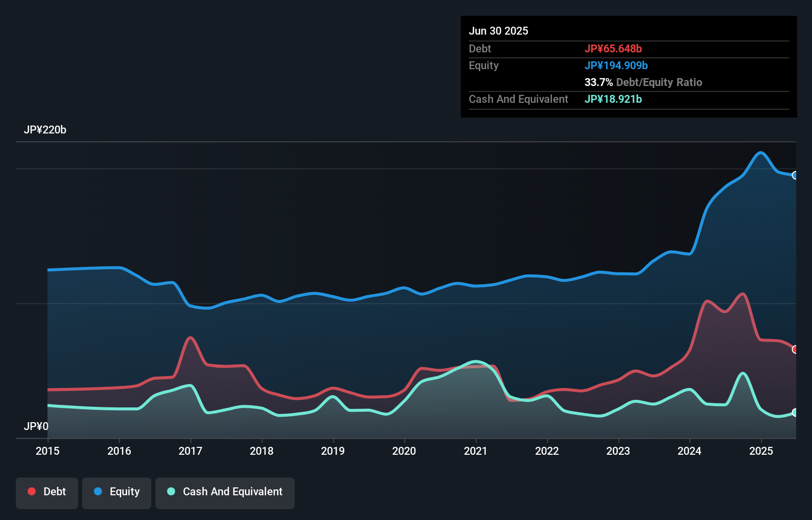This screenshot has height=520, width=812.
Task: Click the JP¥220b y-axis label
Action: [45, 130]
